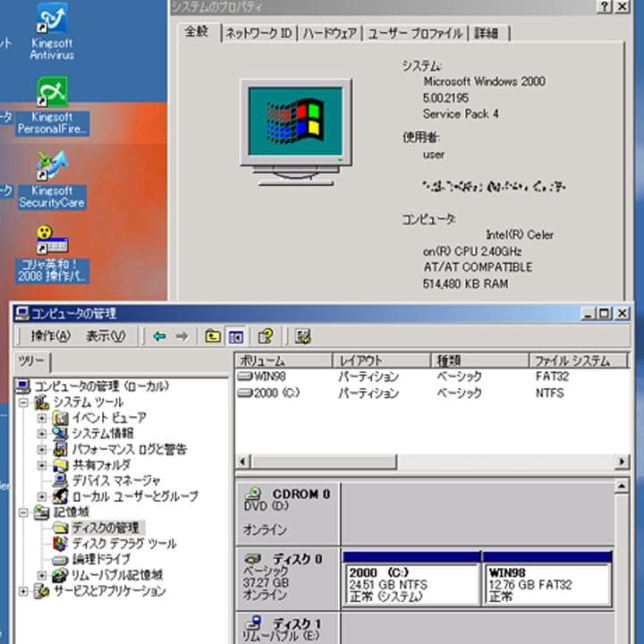Select リムーバブル記憶域 tree node

tap(117, 574)
